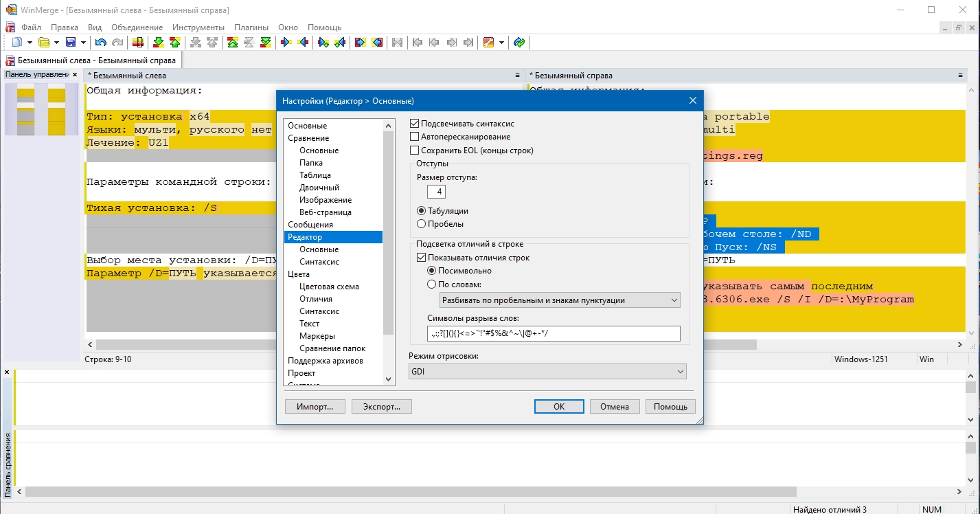Expand the word-splitting mode combo box
This screenshot has height=514, width=980.
559,300
